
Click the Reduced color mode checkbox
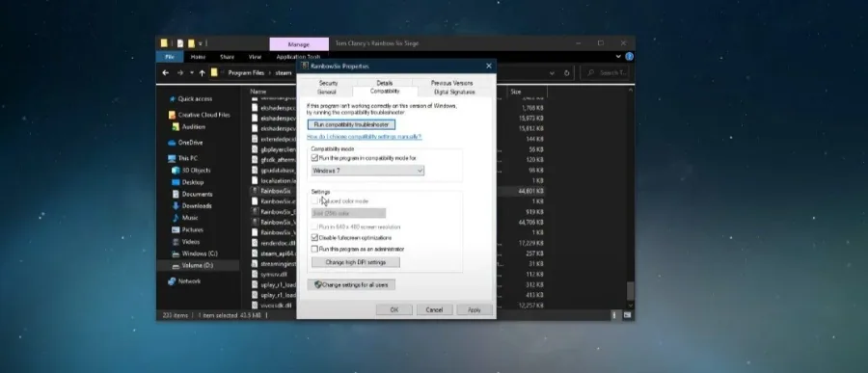click(x=314, y=201)
